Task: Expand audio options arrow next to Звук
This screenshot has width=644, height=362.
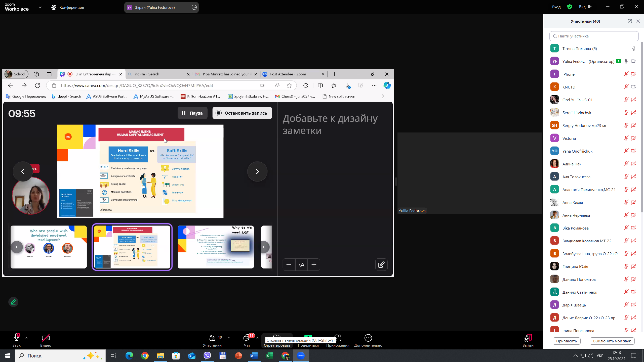Action: (x=26, y=338)
